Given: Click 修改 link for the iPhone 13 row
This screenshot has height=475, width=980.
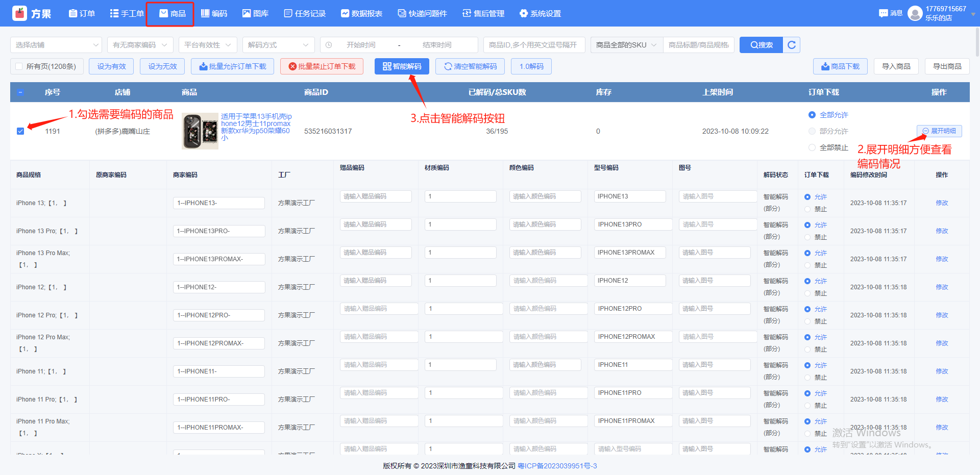Looking at the screenshot, I should click(942, 203).
